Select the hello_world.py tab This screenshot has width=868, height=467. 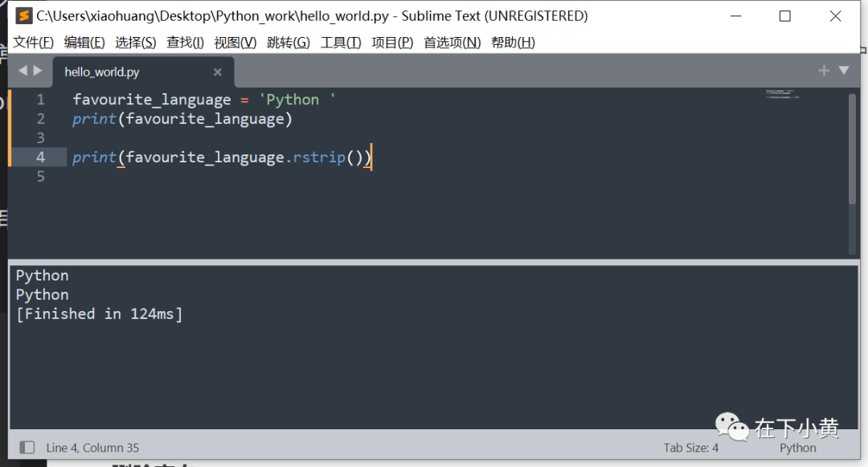coord(143,72)
